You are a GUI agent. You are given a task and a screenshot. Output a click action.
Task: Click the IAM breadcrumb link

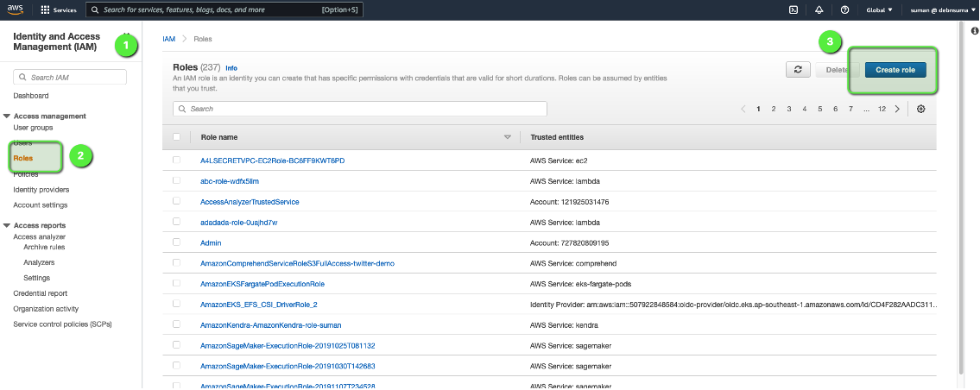168,39
